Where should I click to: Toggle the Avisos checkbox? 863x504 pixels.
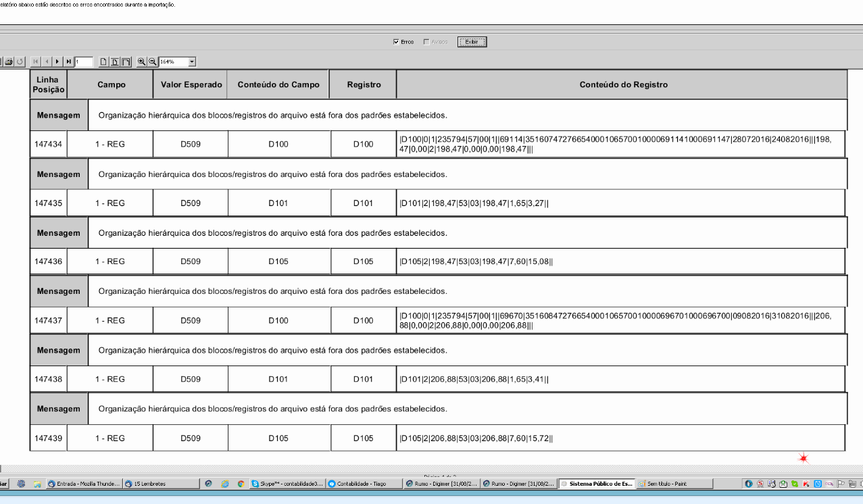[426, 42]
